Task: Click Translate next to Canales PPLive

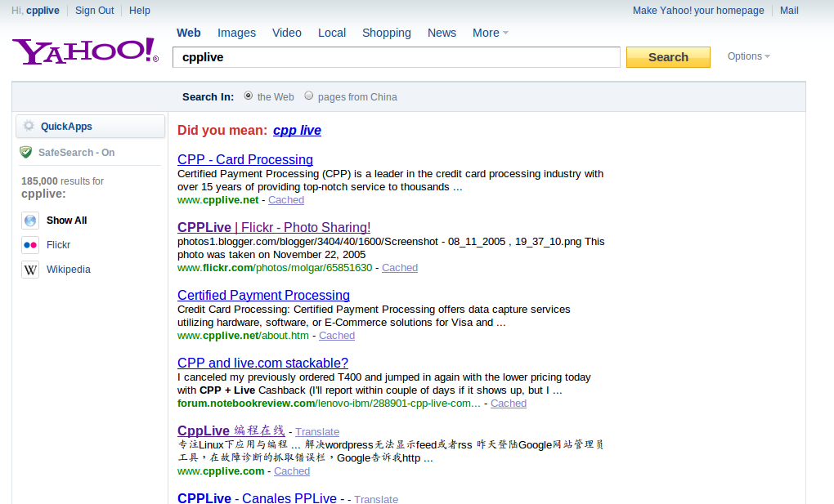Action: tap(376, 499)
